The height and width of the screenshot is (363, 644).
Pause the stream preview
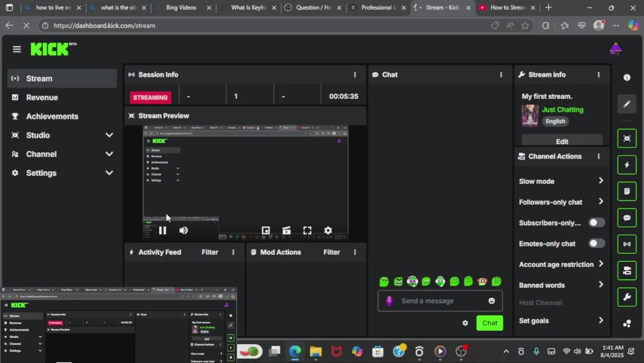click(x=162, y=230)
